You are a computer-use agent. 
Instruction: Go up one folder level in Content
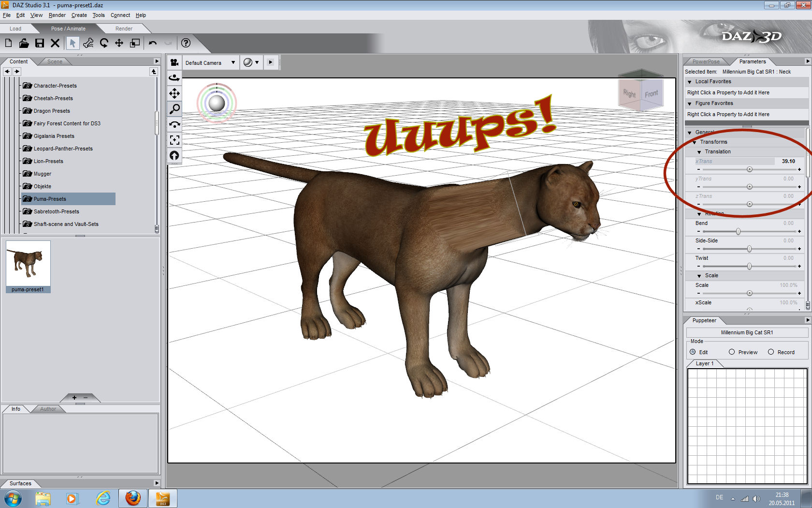point(154,72)
